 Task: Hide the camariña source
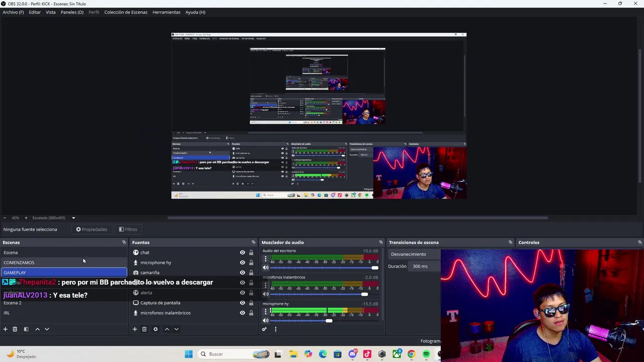(x=243, y=273)
